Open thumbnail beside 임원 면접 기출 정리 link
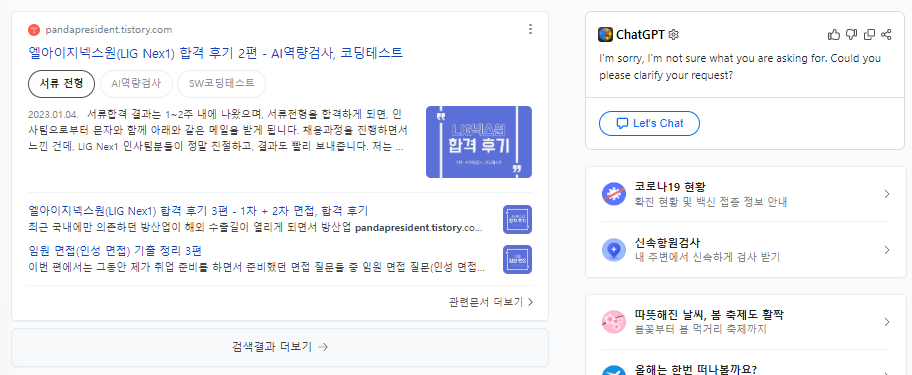 pyautogui.click(x=517, y=259)
